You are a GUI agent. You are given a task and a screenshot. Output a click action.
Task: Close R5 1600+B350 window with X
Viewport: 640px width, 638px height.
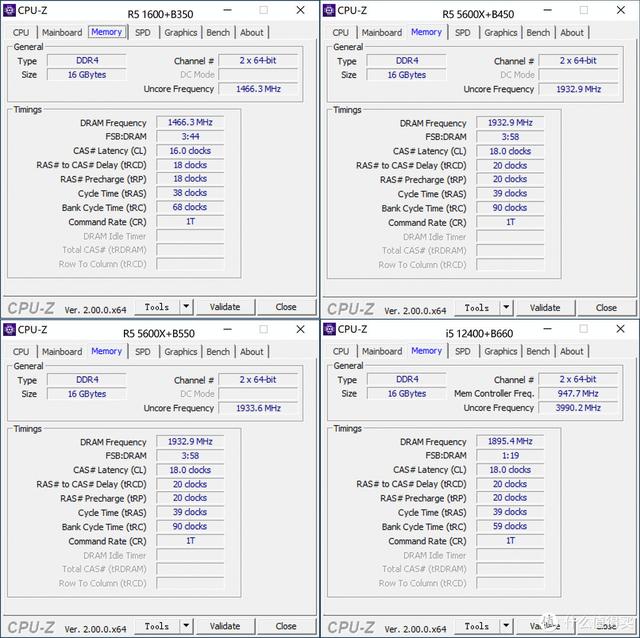[300, 10]
